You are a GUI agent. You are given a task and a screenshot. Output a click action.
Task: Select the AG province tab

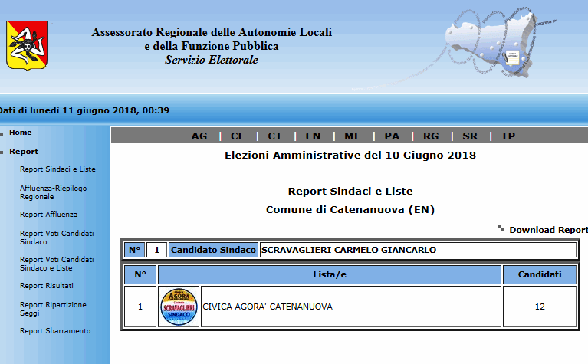(199, 136)
